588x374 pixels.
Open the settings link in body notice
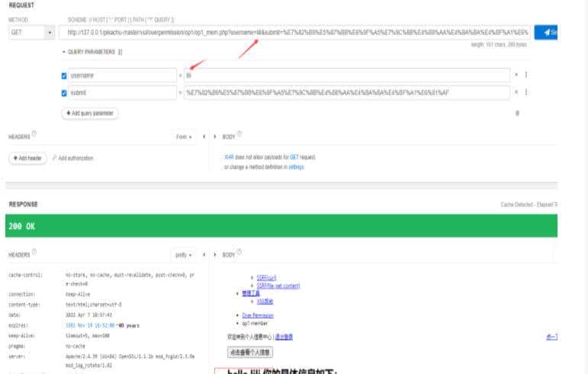coord(296,167)
